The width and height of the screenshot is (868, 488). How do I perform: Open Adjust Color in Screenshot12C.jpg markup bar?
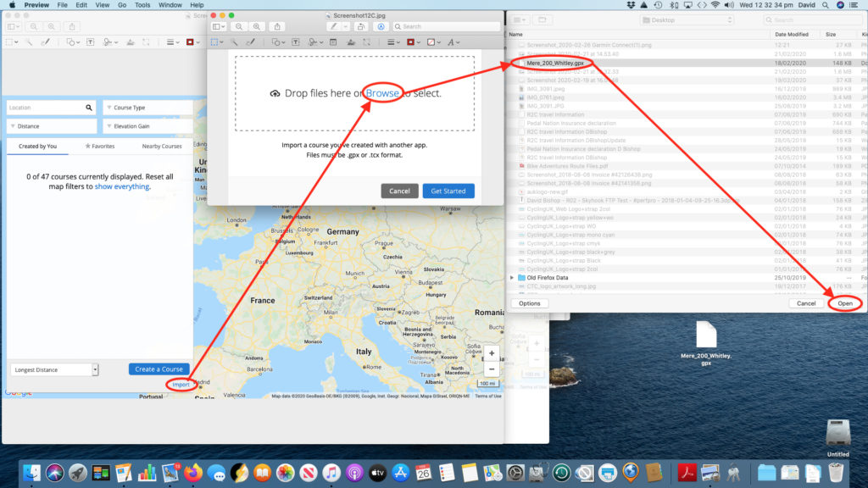point(351,42)
